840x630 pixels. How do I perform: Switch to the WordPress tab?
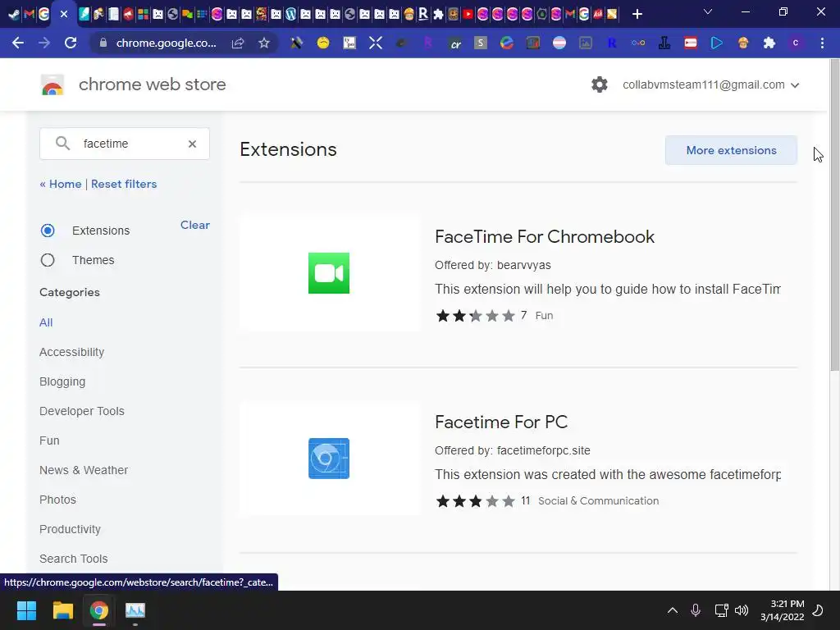[290, 15]
